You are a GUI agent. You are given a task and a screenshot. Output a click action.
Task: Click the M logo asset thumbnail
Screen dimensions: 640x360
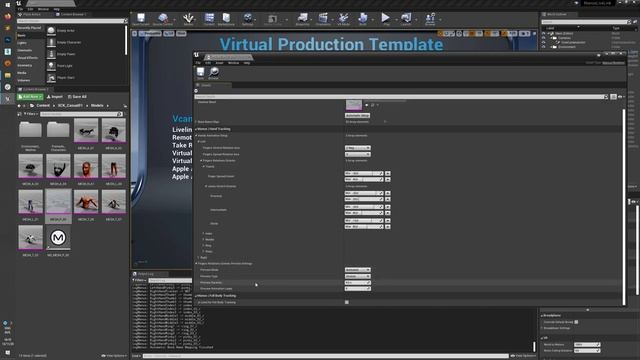[x=58, y=238]
